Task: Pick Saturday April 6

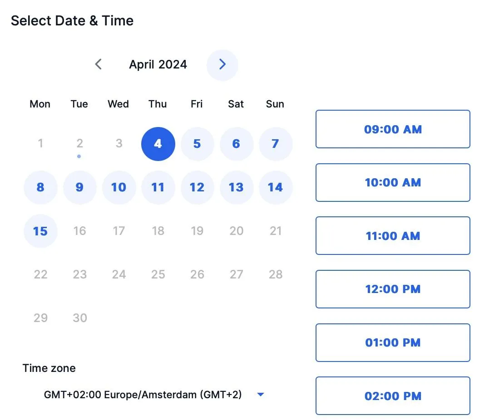Action: coord(236,144)
